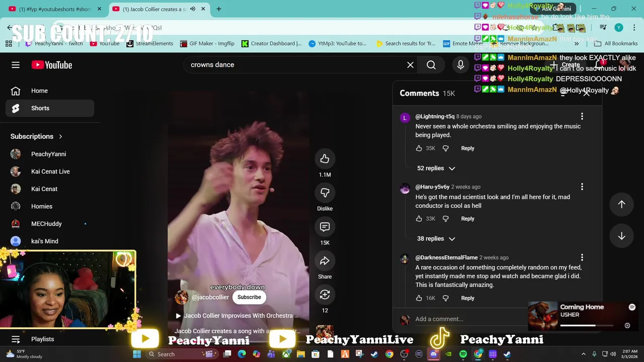Open Kai Cenat Live subscription
644x362 pixels.
(x=50, y=171)
